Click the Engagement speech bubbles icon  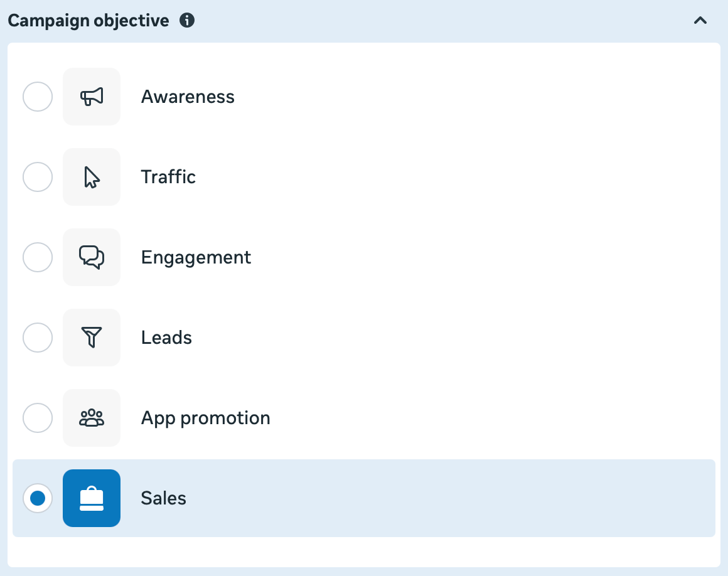coord(92,257)
